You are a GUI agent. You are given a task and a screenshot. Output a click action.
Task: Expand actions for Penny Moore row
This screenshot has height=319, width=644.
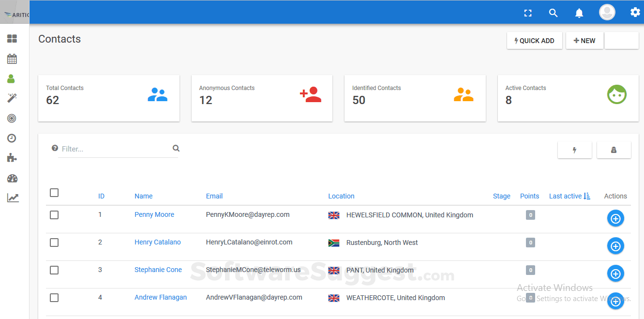(x=615, y=219)
